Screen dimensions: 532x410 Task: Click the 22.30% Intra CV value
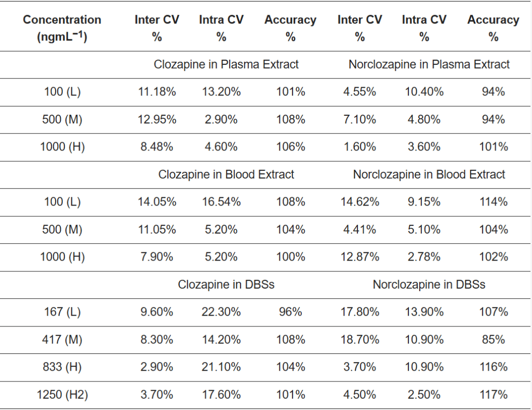point(221,312)
